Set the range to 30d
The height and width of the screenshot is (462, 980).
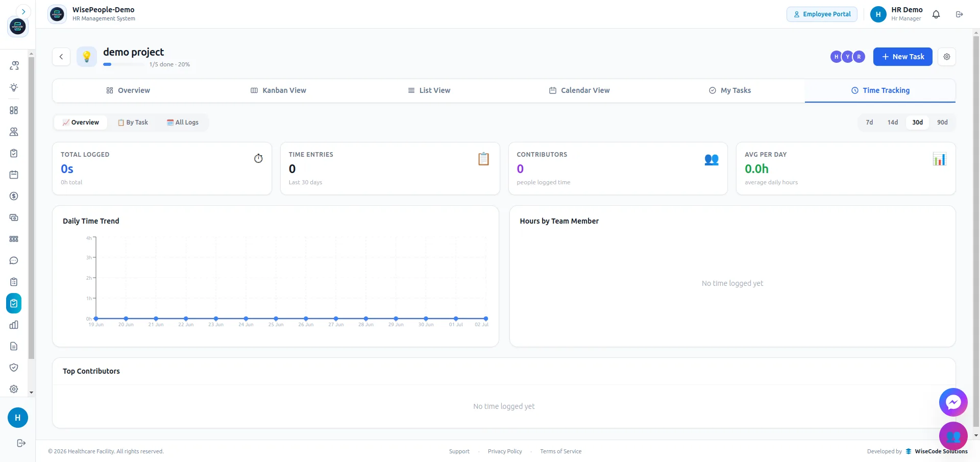pos(918,123)
